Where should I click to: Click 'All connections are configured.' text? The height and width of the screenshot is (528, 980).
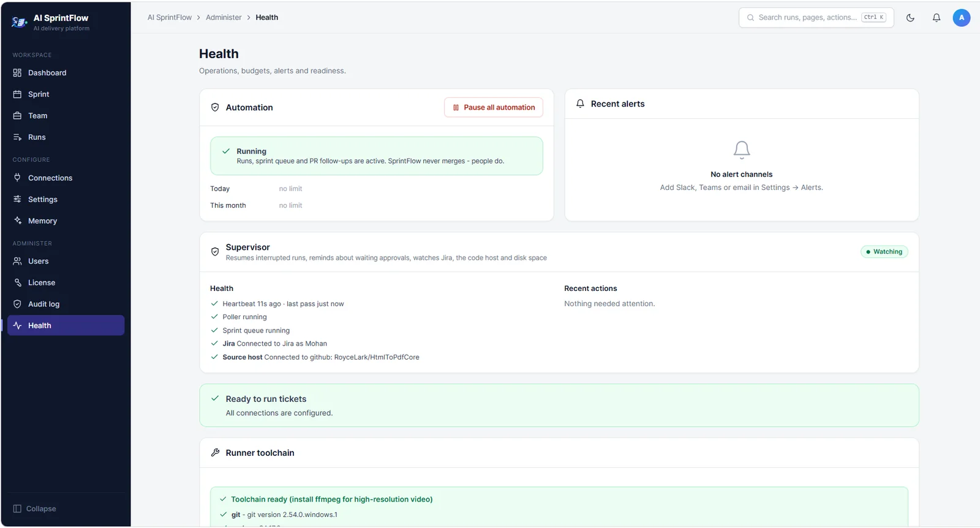click(x=279, y=413)
